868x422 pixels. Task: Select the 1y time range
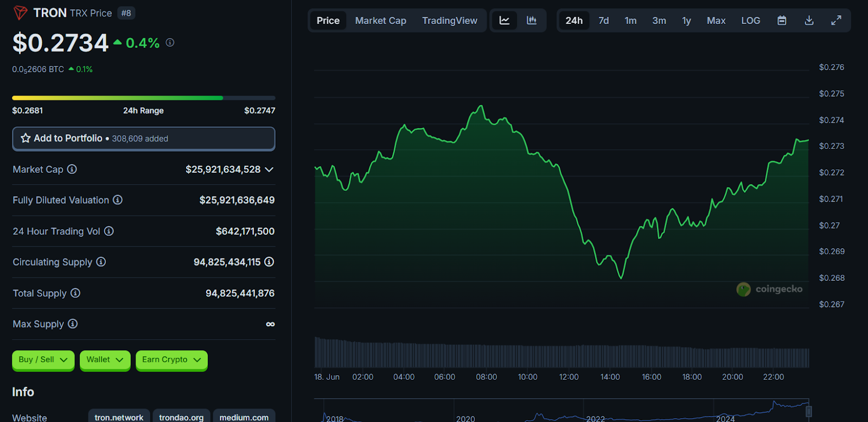686,21
